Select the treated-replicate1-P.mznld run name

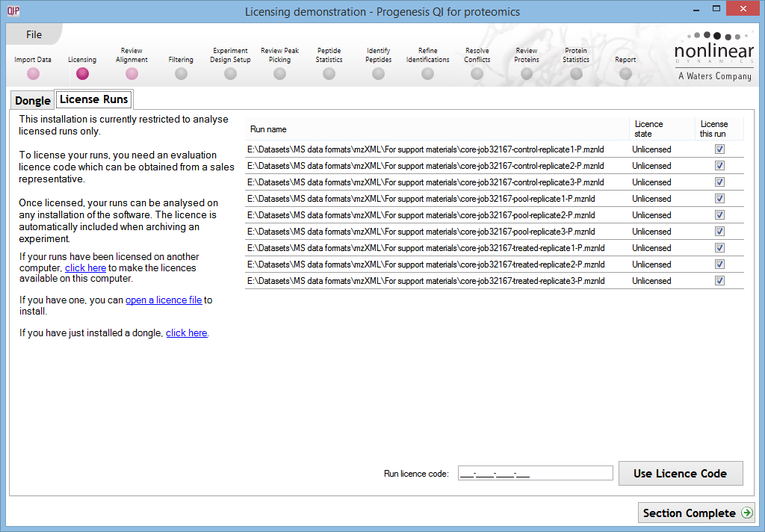pyautogui.click(x=426, y=248)
